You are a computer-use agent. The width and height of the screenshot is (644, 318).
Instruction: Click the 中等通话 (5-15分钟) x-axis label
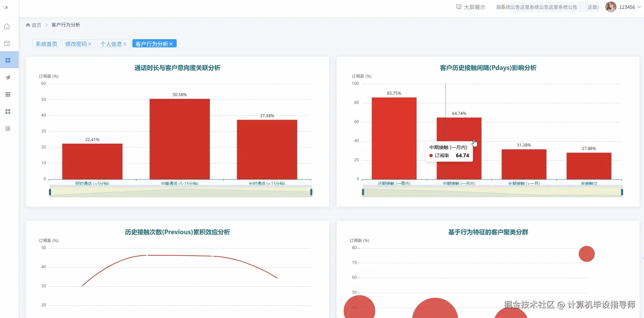(179, 183)
